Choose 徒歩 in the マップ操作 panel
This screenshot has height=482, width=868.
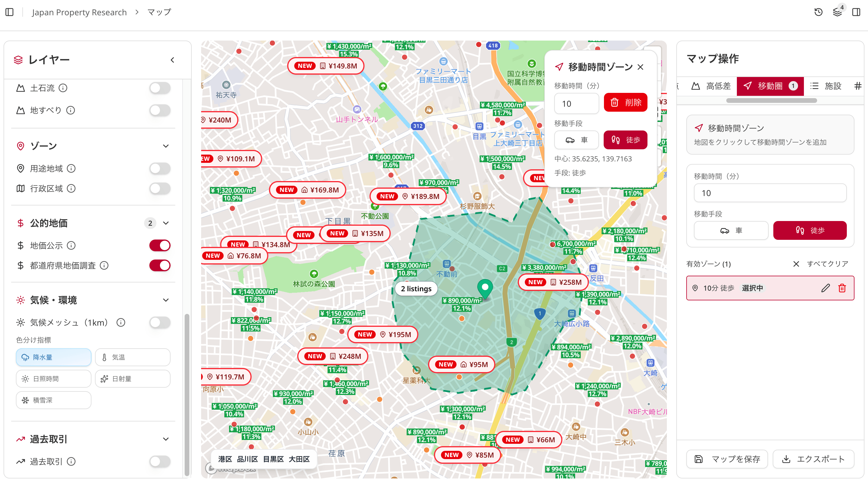(x=810, y=230)
